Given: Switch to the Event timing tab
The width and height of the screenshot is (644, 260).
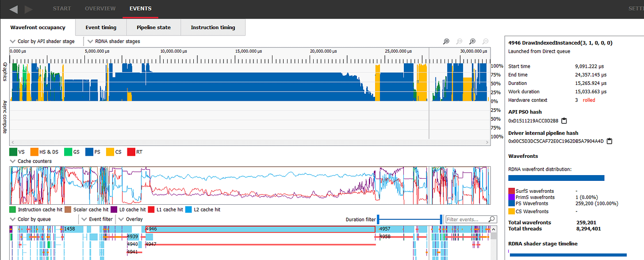Looking at the screenshot, I should click(x=101, y=27).
